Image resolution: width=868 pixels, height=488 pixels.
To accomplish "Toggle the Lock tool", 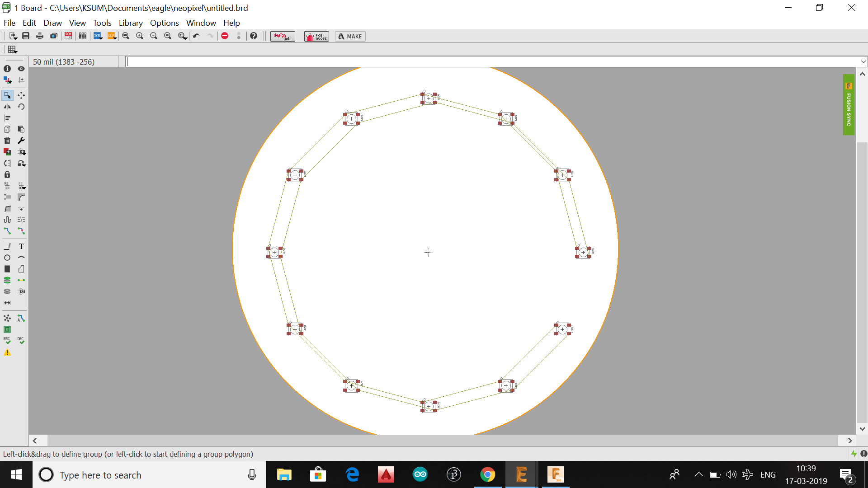I will (x=7, y=174).
